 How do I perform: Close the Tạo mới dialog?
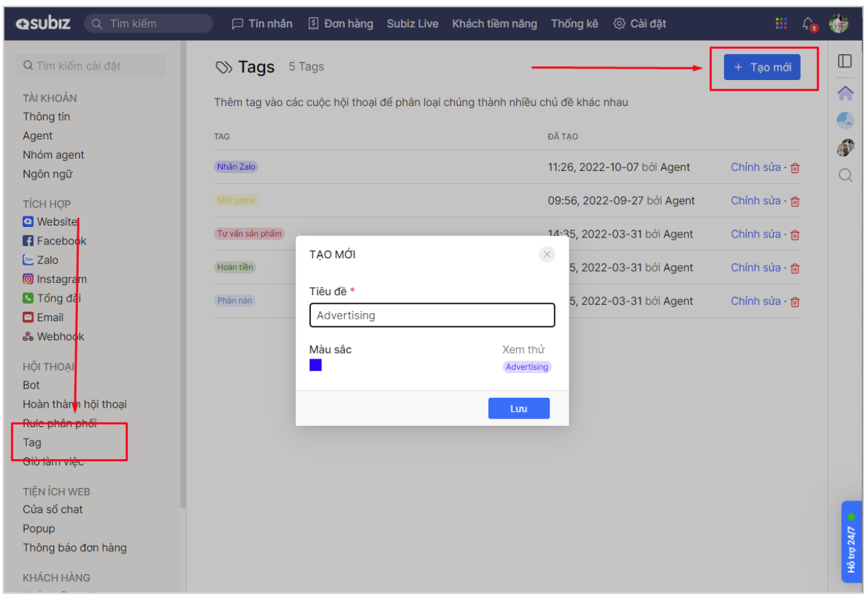click(x=547, y=254)
